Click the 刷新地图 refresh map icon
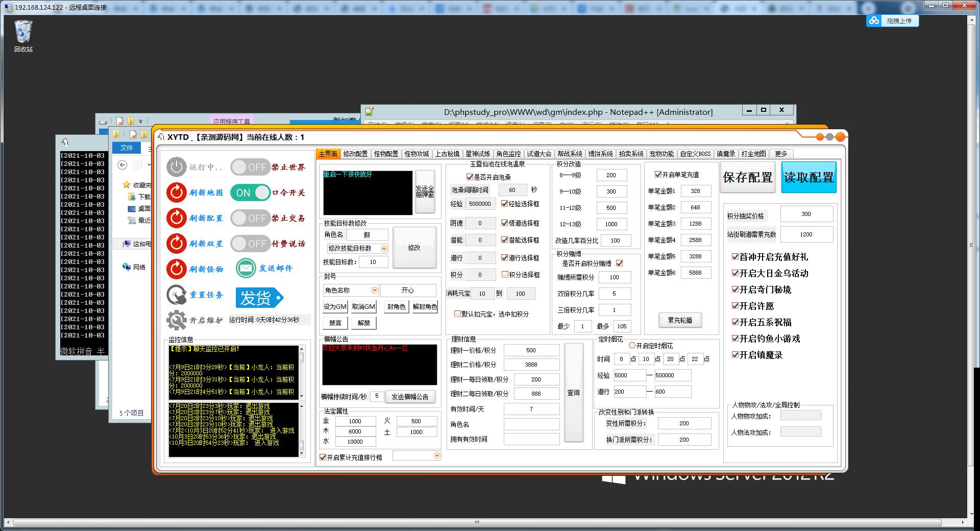This screenshot has width=980, height=531. (x=176, y=192)
